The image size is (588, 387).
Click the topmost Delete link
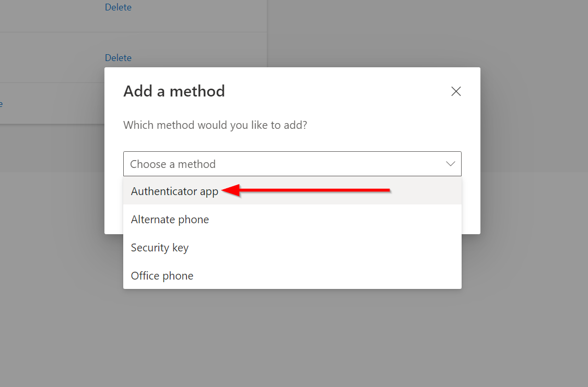tap(118, 7)
